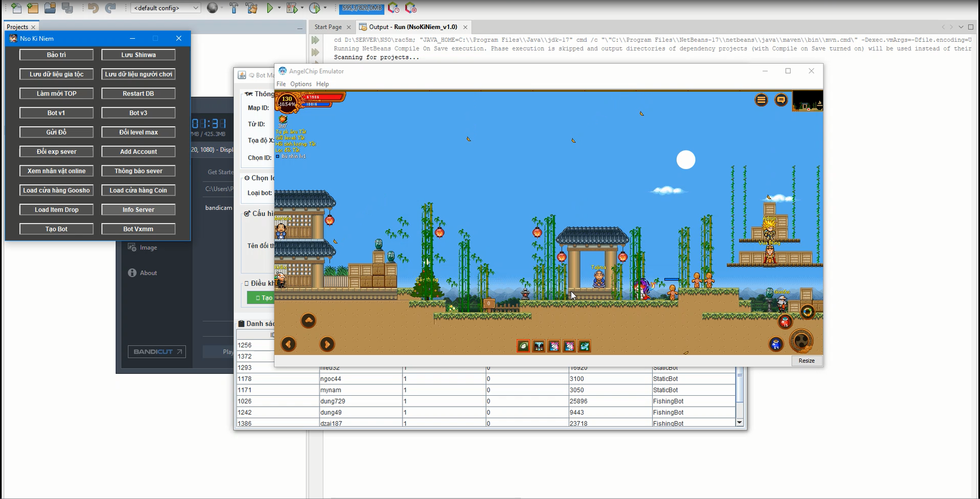Image resolution: width=980 pixels, height=499 pixels.
Task: Run the project with the green play icon
Action: pyautogui.click(x=270, y=8)
